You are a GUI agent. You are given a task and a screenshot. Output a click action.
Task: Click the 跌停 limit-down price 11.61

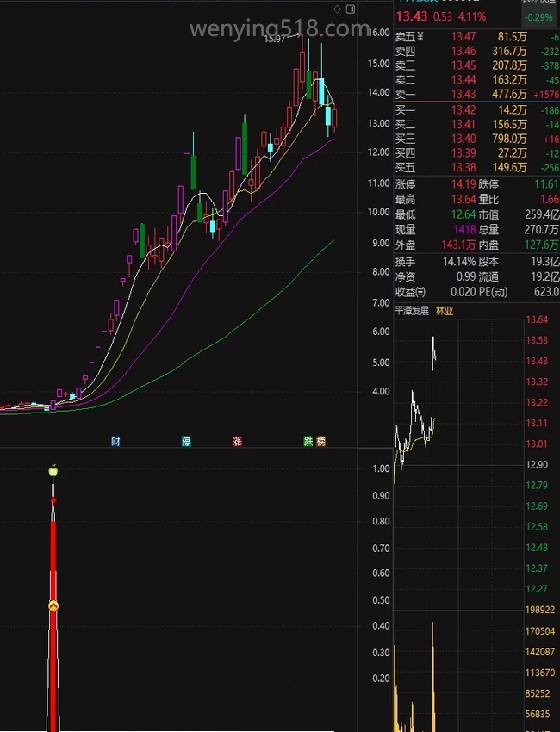pyautogui.click(x=546, y=184)
